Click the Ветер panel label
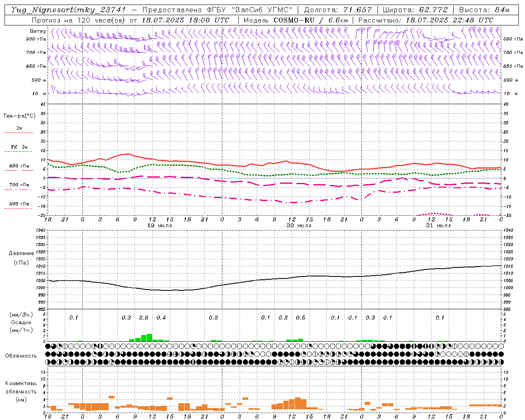 38,31
